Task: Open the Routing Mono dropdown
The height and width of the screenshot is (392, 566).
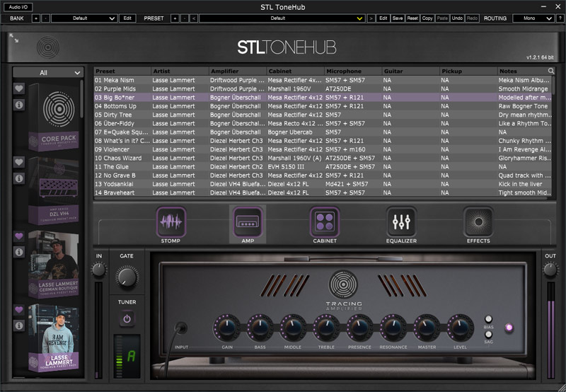Action: pyautogui.click(x=533, y=18)
